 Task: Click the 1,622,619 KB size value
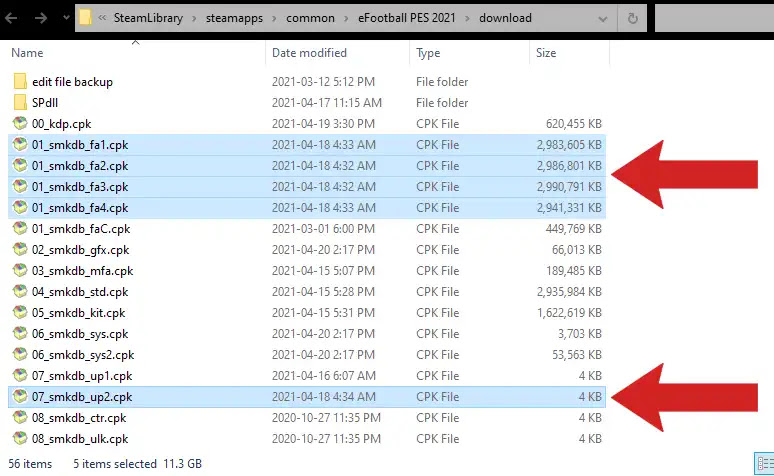(569, 313)
